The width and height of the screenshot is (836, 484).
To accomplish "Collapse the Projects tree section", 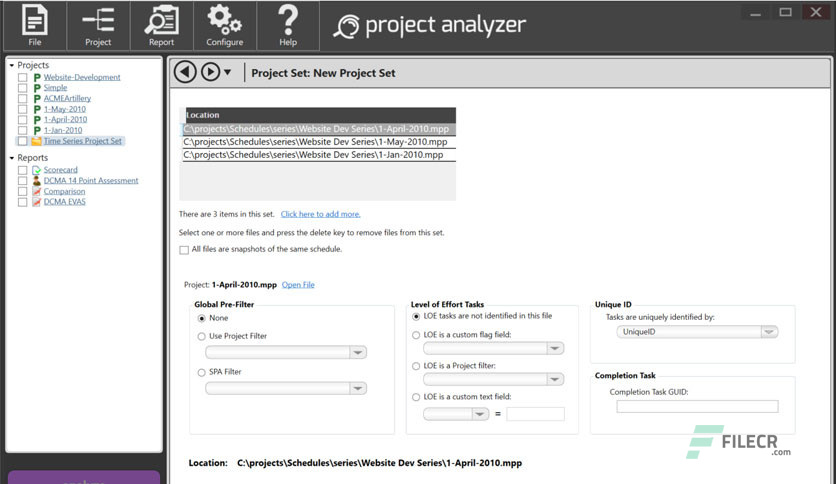I will coord(12,66).
